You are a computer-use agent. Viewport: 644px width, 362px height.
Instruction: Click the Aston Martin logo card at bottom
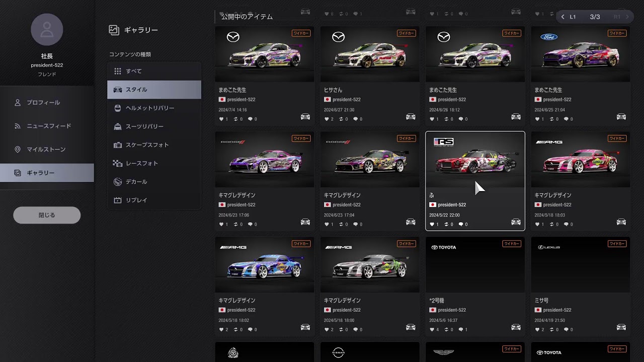[x=475, y=352]
